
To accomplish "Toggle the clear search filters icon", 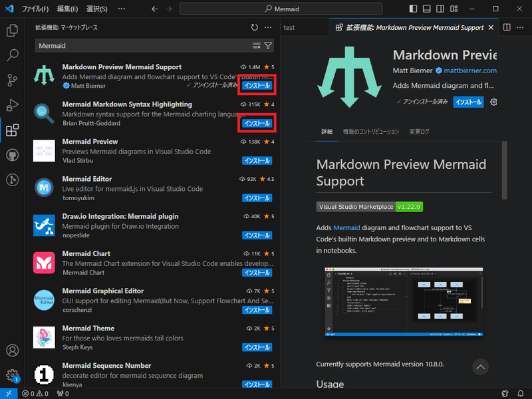I will (256, 45).
